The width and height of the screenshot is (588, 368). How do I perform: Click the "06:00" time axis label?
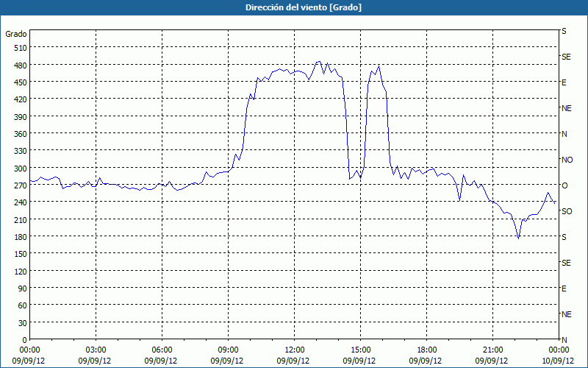[x=162, y=350]
